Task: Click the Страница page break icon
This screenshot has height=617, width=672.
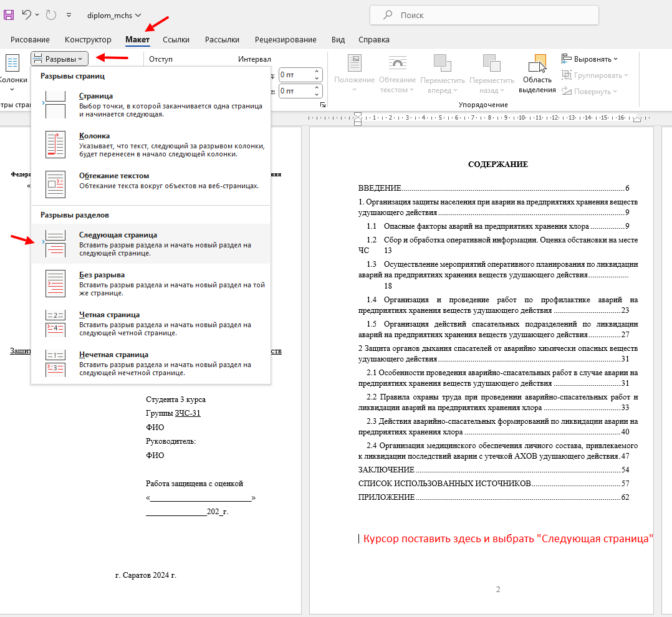Action: click(x=55, y=105)
